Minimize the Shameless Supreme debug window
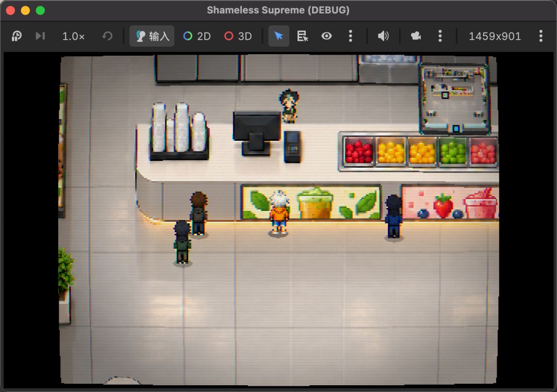 (x=26, y=10)
